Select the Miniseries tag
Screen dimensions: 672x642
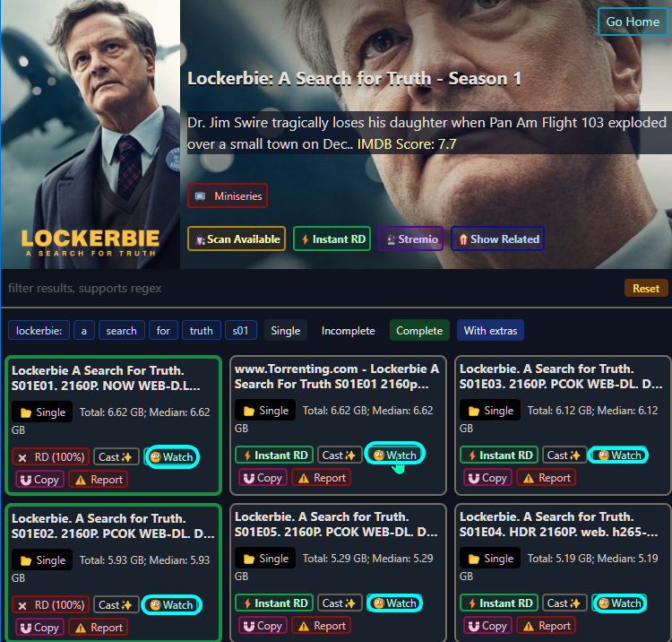pos(228,196)
